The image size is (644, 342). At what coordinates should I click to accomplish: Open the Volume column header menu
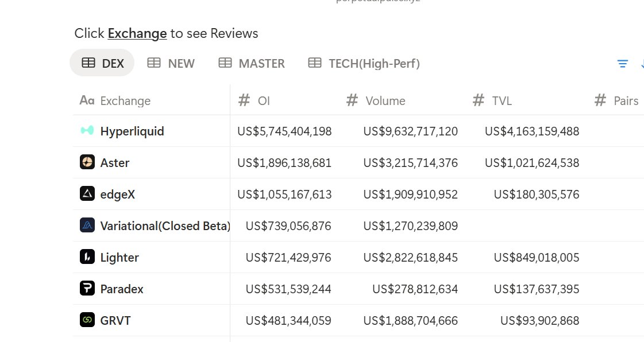click(x=385, y=101)
